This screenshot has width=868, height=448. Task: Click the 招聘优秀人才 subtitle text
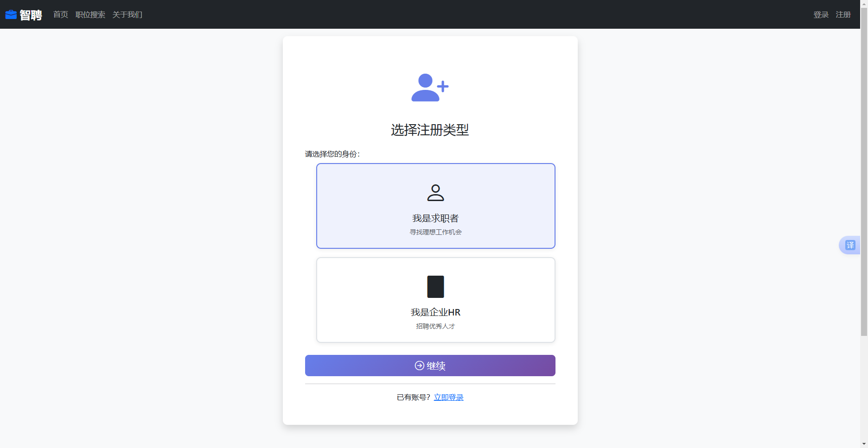[x=436, y=326]
